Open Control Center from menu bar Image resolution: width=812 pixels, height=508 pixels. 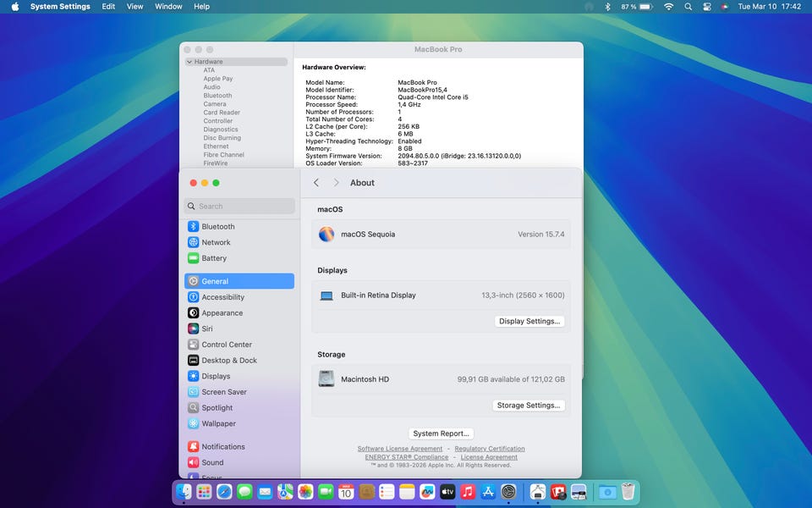(706, 7)
